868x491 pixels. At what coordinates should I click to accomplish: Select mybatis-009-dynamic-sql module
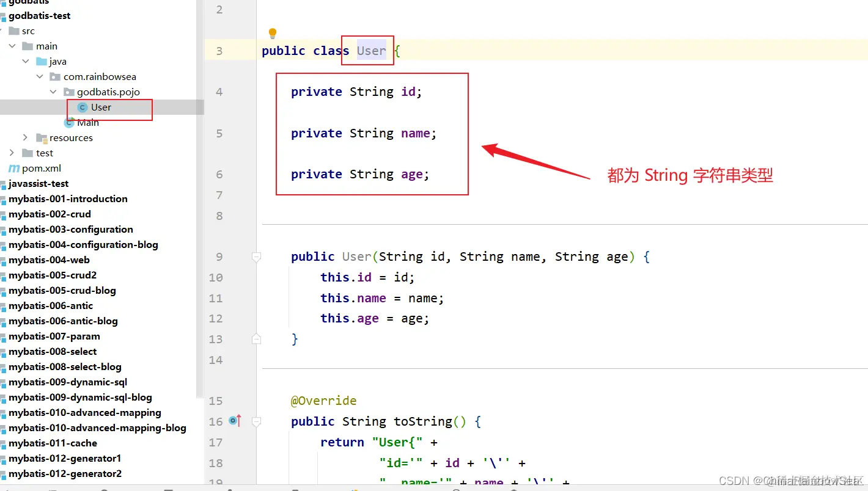coord(68,382)
